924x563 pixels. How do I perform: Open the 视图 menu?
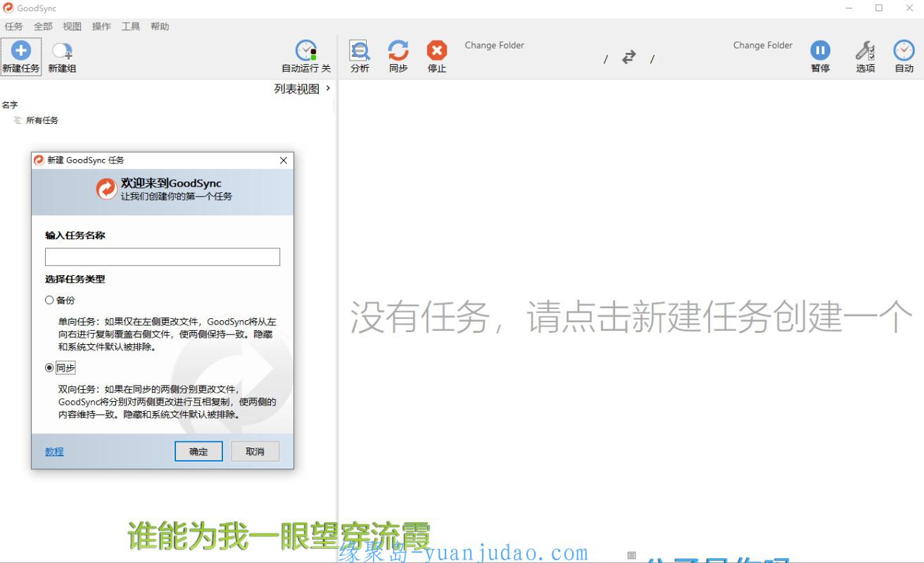coord(72,26)
